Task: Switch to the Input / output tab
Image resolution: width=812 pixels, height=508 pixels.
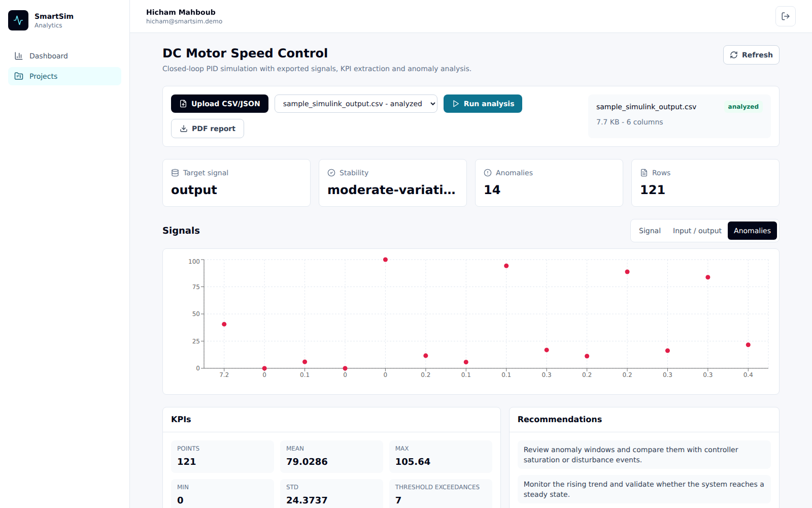Action: (x=697, y=231)
